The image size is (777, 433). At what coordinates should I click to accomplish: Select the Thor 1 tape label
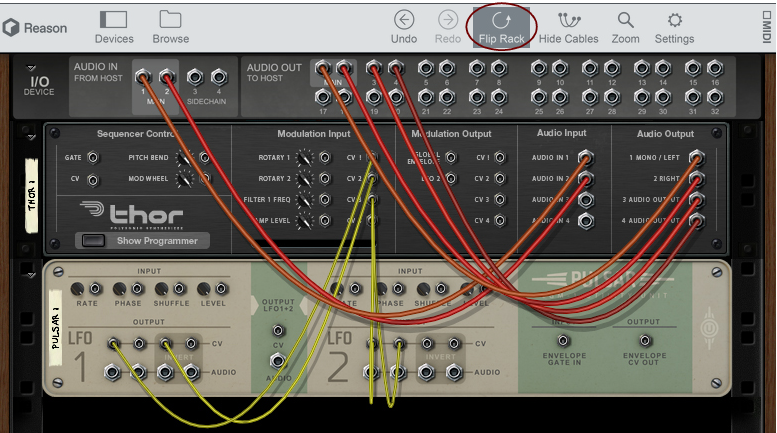coord(32,195)
